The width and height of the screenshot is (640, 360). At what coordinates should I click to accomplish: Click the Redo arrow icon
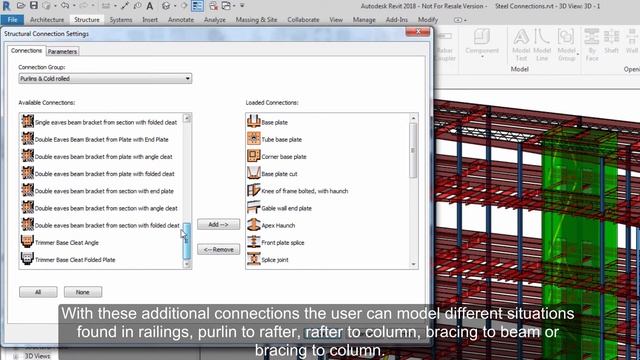point(84,6)
